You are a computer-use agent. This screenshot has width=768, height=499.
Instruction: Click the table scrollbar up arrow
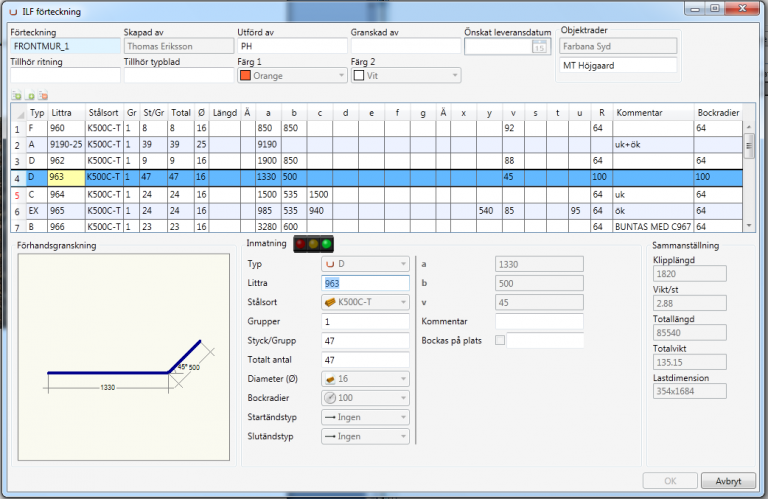[x=750, y=112]
